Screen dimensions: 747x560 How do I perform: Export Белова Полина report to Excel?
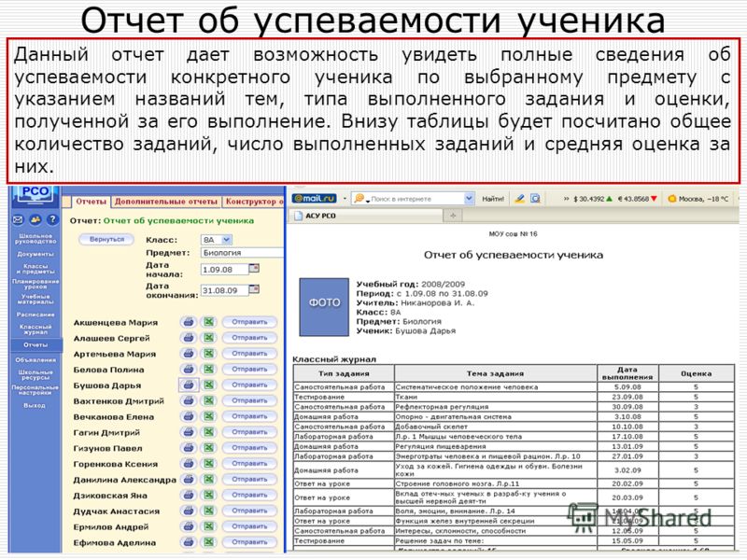pyautogui.click(x=208, y=370)
